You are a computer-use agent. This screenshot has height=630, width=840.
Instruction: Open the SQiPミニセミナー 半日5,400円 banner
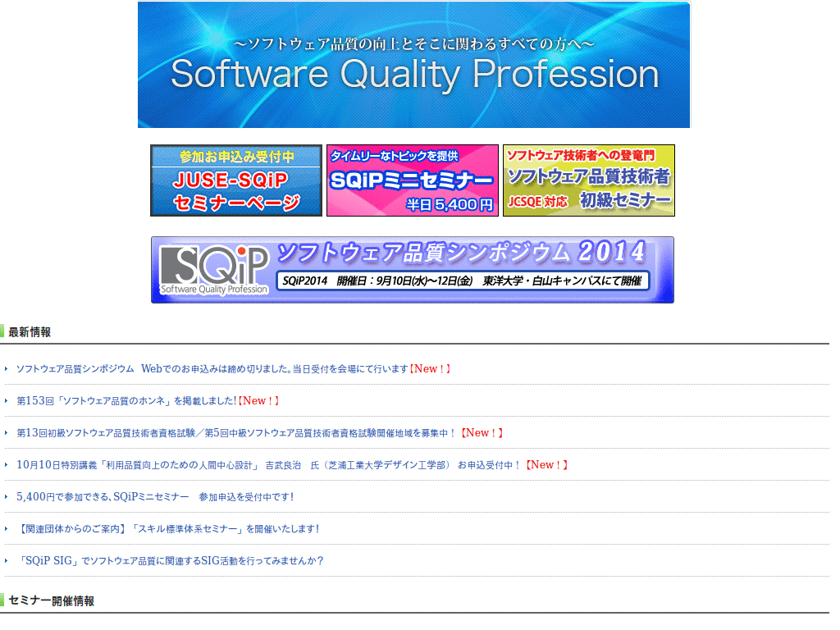click(x=413, y=180)
